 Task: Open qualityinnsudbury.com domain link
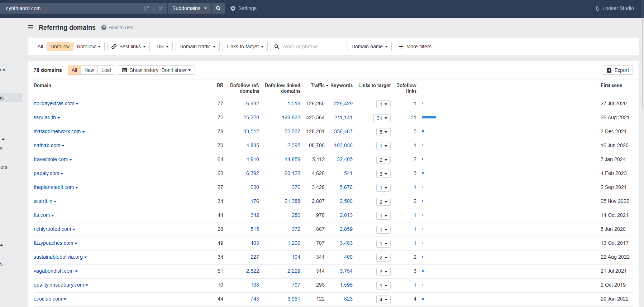tap(59, 285)
